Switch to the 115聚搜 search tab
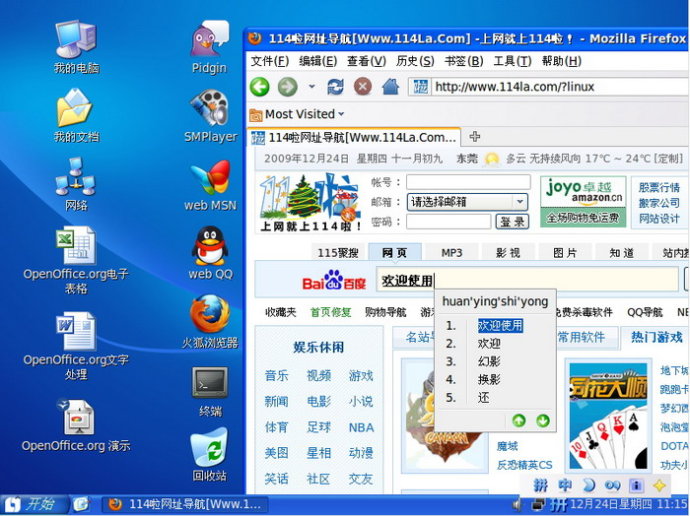Viewport: 690px width, 516px height. point(338,253)
